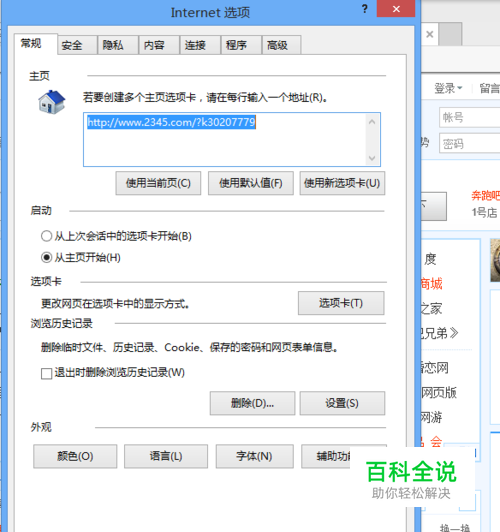Click the URL box scroll up arrow
The width and height of the screenshot is (500, 532).
pyautogui.click(x=372, y=121)
